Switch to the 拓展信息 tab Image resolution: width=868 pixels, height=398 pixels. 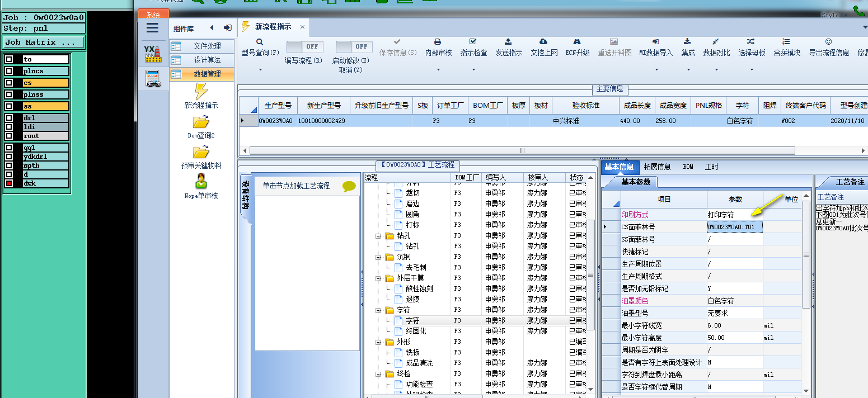657,167
